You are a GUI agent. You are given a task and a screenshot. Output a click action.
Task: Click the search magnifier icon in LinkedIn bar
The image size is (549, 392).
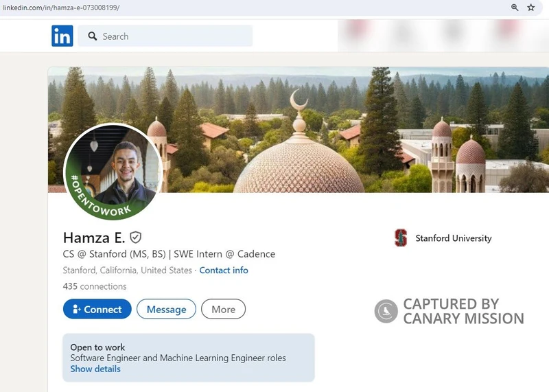click(x=93, y=36)
